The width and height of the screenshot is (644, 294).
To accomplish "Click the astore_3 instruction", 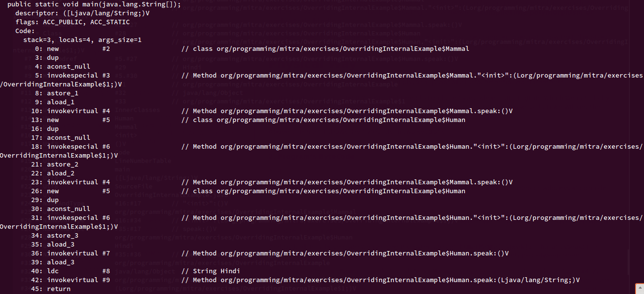I will (63, 236).
